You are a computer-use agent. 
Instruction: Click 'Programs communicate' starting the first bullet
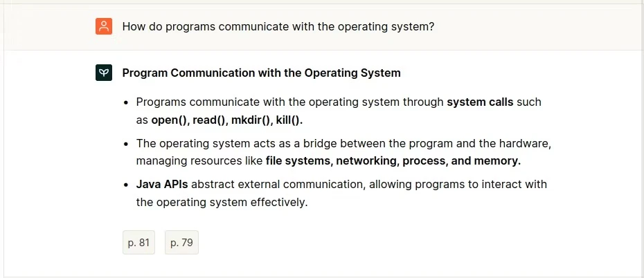[x=193, y=102]
